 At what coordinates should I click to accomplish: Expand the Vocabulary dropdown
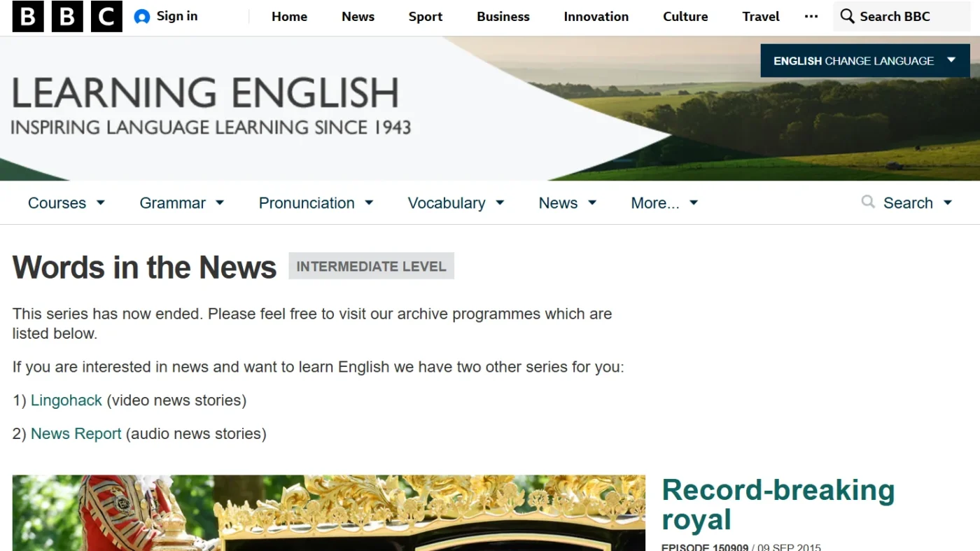click(456, 202)
